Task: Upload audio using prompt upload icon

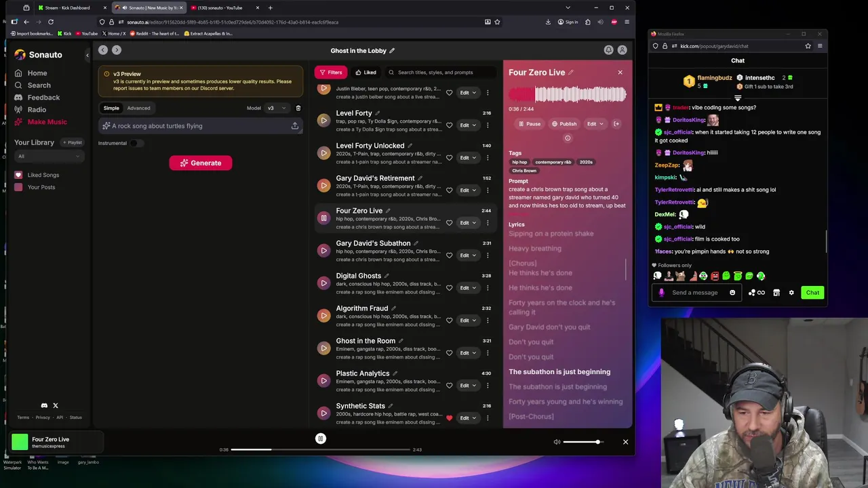Action: (295, 126)
